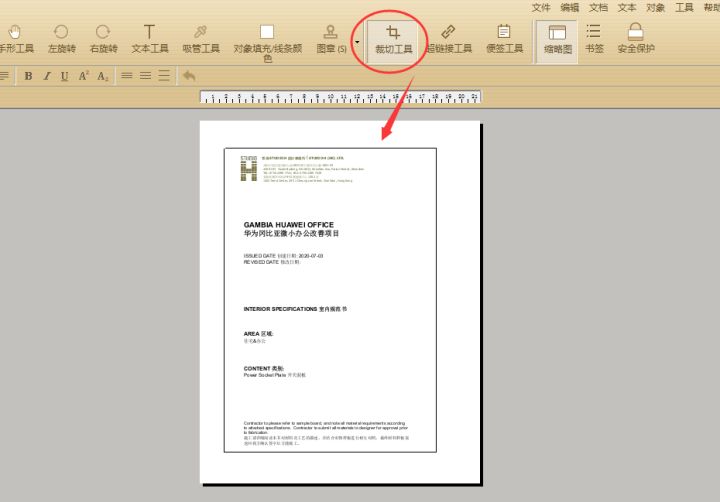
Task: Click the horizontal ruler above the page
Action: (340, 96)
